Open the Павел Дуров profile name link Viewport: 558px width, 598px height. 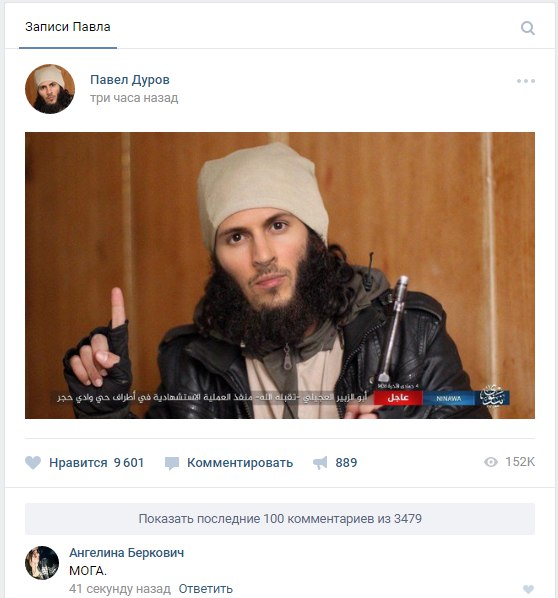pos(130,80)
